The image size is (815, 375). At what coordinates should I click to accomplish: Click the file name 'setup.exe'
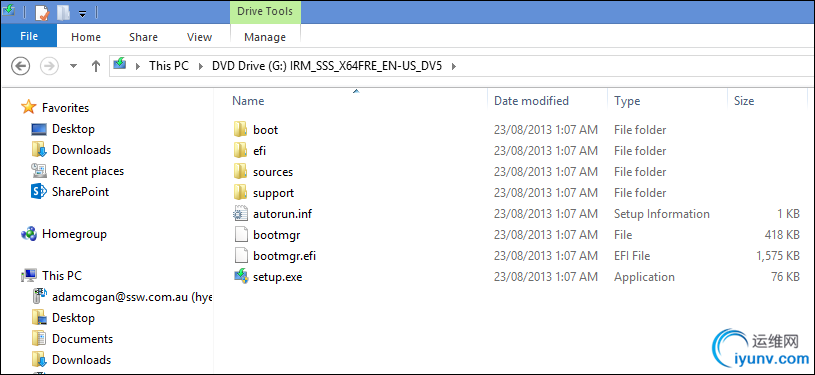(278, 277)
